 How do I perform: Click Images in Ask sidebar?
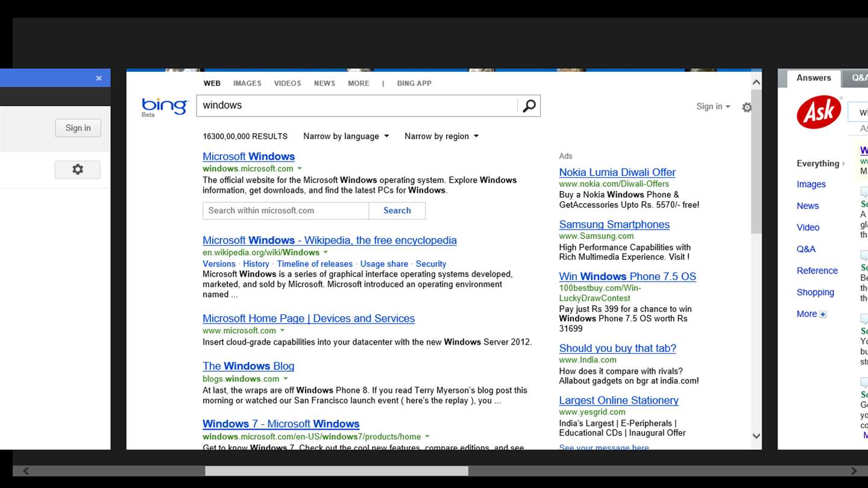coord(811,184)
